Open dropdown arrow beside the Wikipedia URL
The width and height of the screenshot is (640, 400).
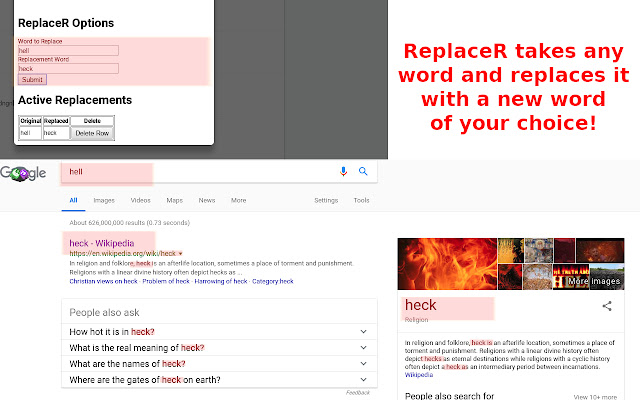180,254
